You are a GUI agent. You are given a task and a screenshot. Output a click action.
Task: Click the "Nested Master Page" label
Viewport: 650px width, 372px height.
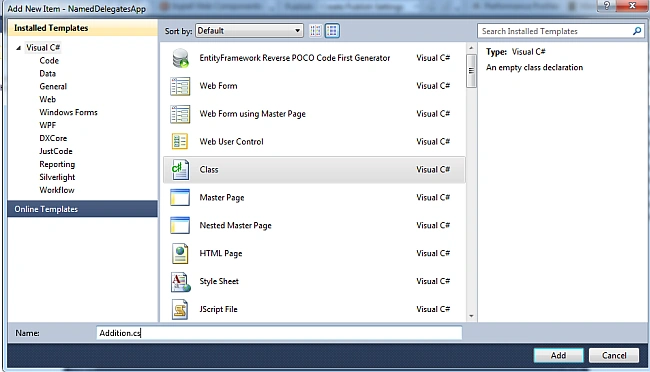pos(235,225)
